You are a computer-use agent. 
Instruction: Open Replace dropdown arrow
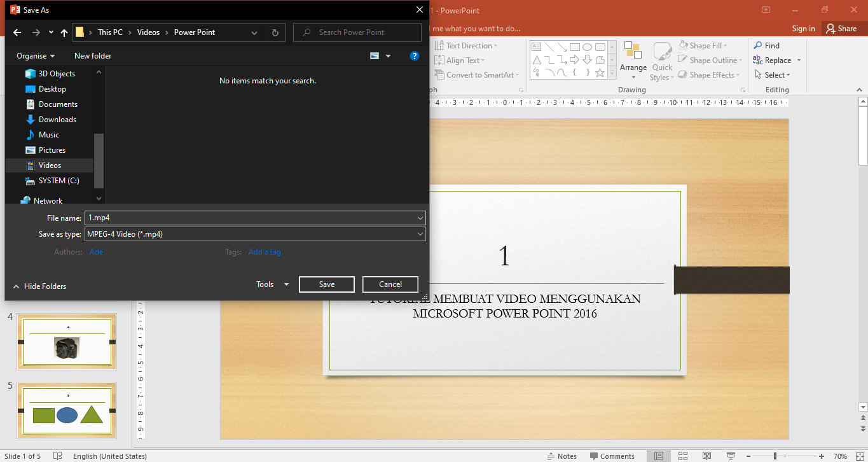click(x=799, y=60)
